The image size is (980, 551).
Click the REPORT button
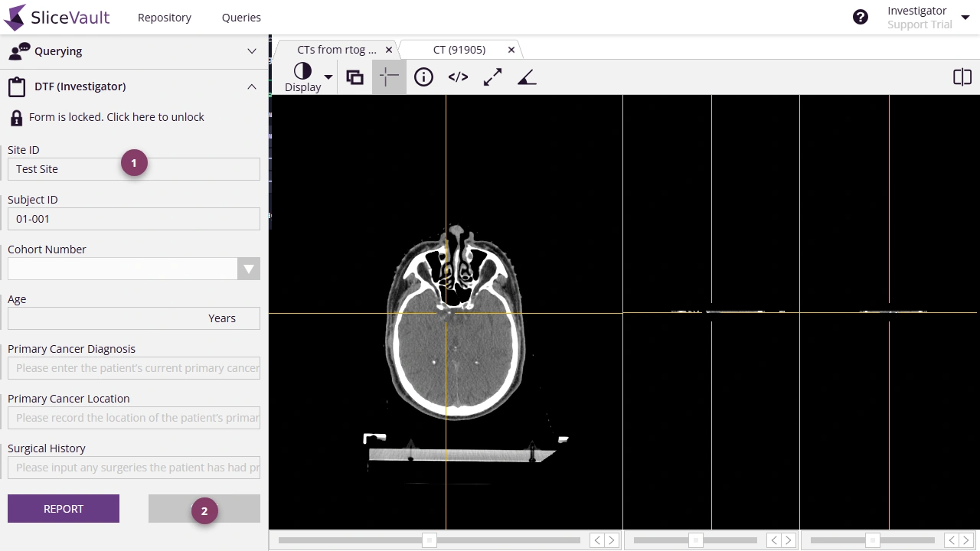[x=64, y=508]
